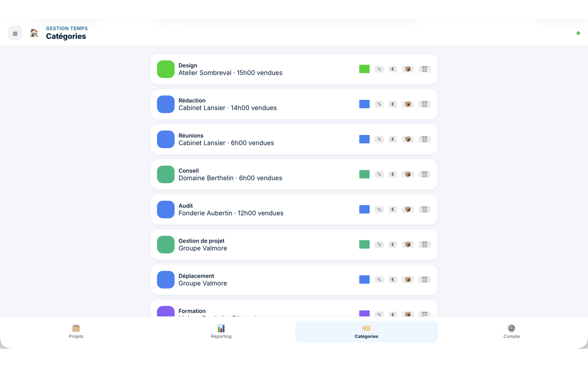
Task: Open the hamburger menu button
Action: coord(15,34)
